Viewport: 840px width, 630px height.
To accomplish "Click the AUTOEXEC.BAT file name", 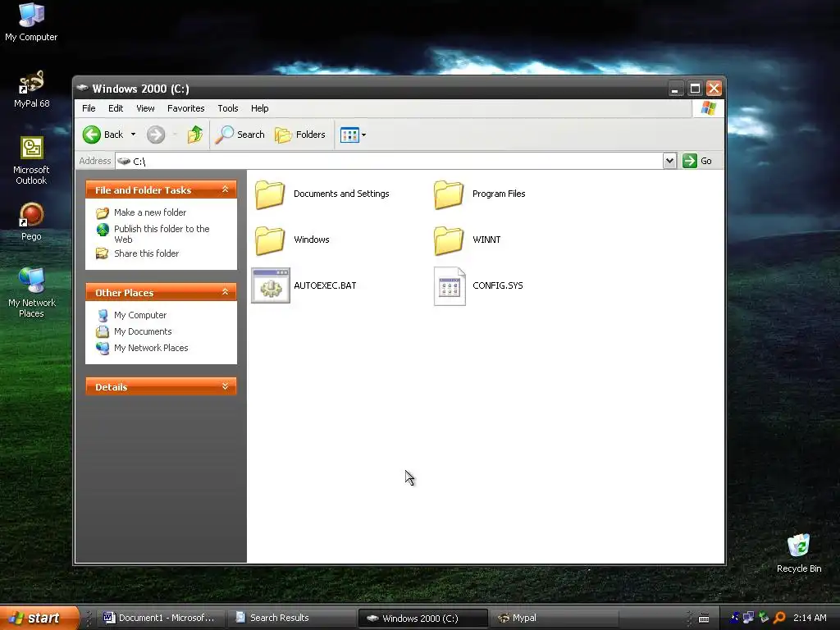I will (x=325, y=285).
